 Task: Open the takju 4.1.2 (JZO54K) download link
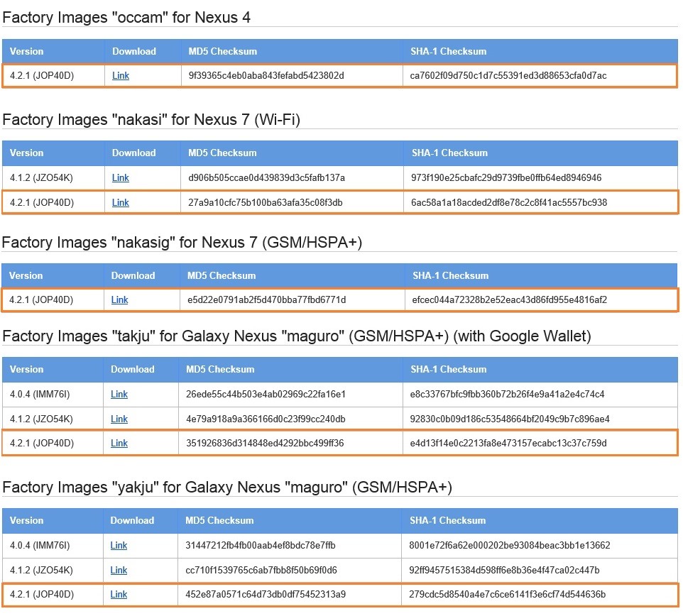tap(119, 419)
